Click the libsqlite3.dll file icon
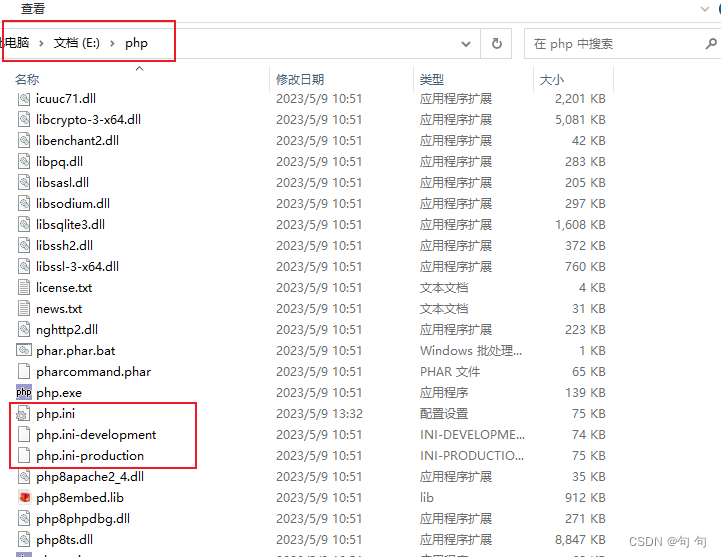 coord(24,224)
